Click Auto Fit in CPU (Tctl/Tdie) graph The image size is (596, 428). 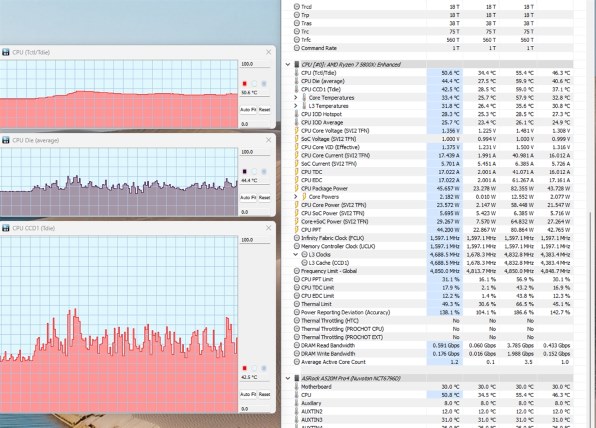(x=248, y=109)
